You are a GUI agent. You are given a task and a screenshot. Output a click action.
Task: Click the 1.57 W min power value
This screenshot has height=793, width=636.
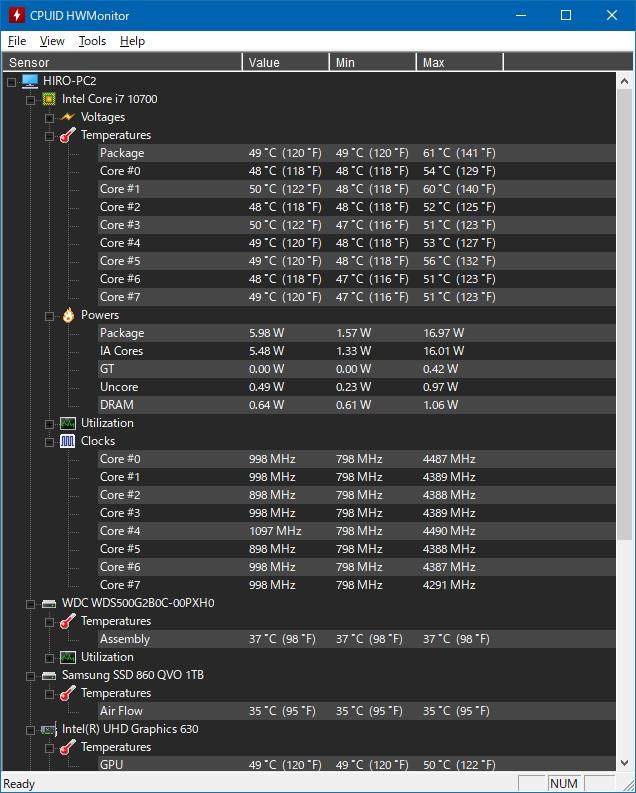(x=353, y=333)
